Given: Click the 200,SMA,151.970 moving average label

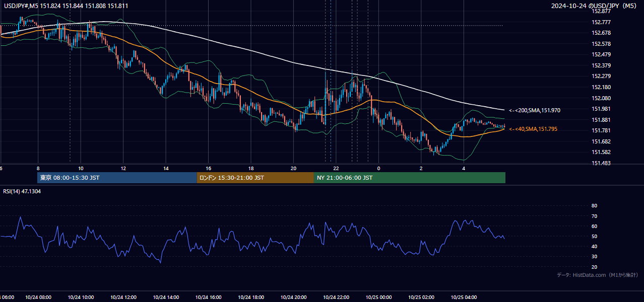Looking at the screenshot, I should 535,110.
